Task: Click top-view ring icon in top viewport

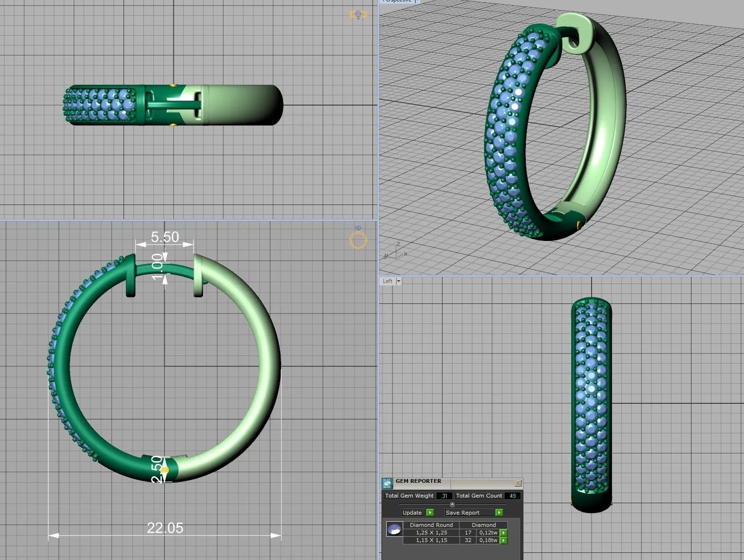Action: point(358,15)
